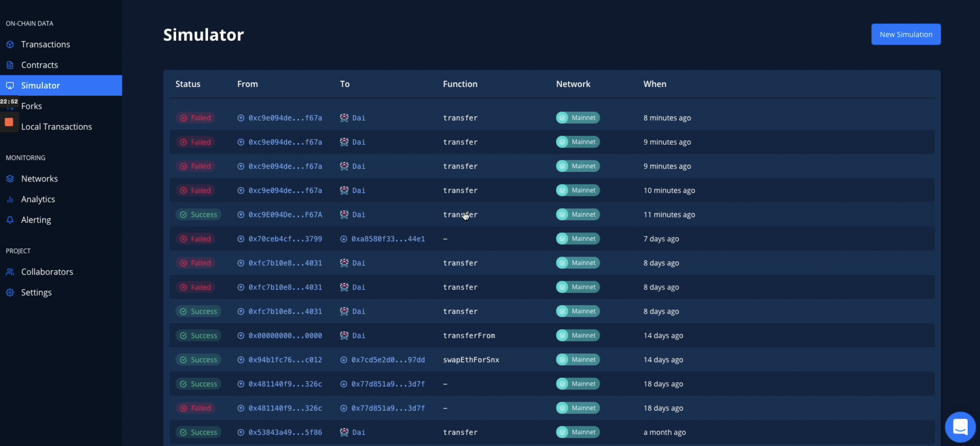Click Dai contract icon in 11 minutes ago row
Image resolution: width=980 pixels, height=446 pixels.
tap(344, 215)
